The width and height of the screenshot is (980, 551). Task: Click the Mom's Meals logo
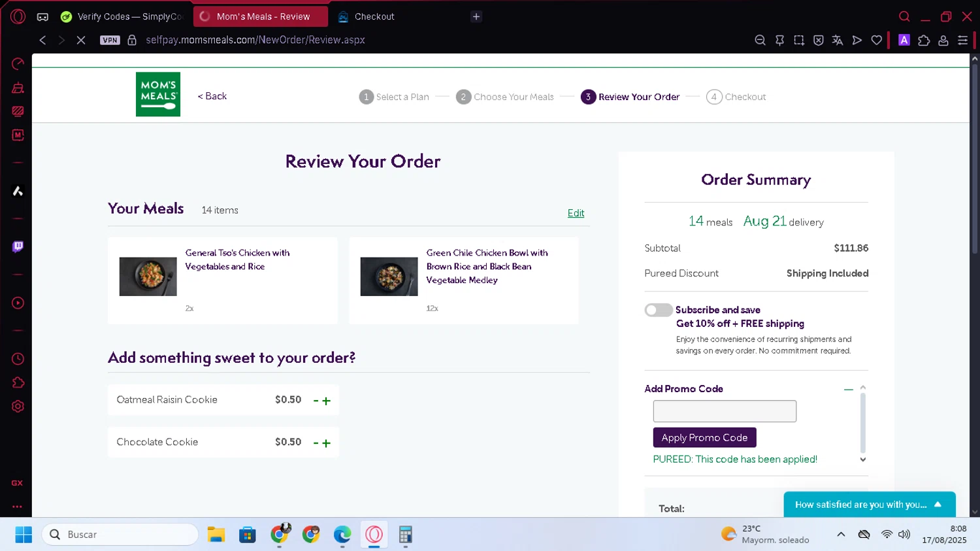click(x=158, y=94)
